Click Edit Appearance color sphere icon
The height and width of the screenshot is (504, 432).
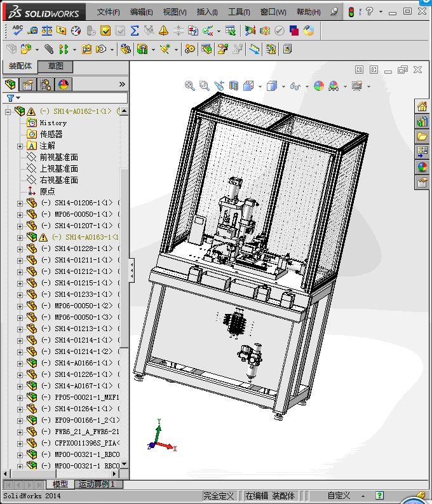tap(319, 86)
